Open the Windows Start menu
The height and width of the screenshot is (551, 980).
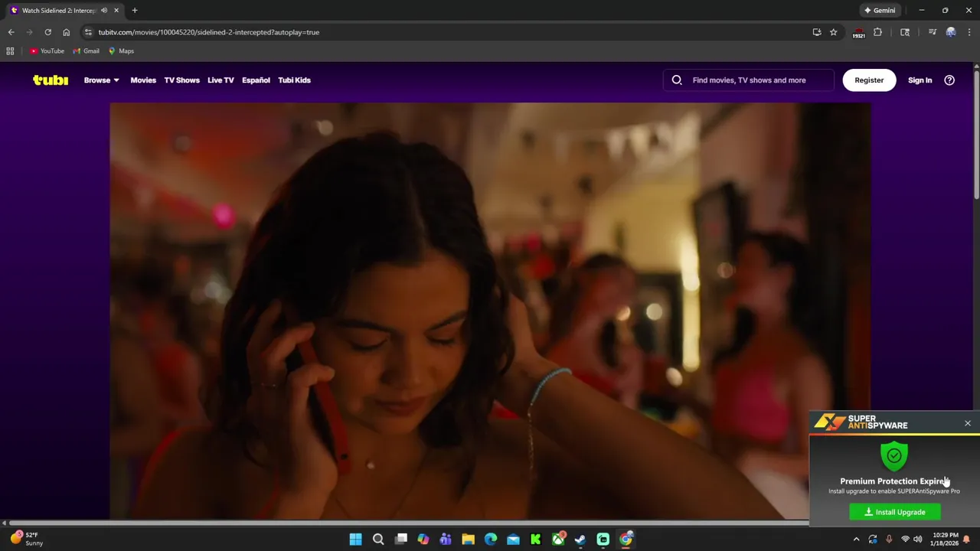pos(355,540)
